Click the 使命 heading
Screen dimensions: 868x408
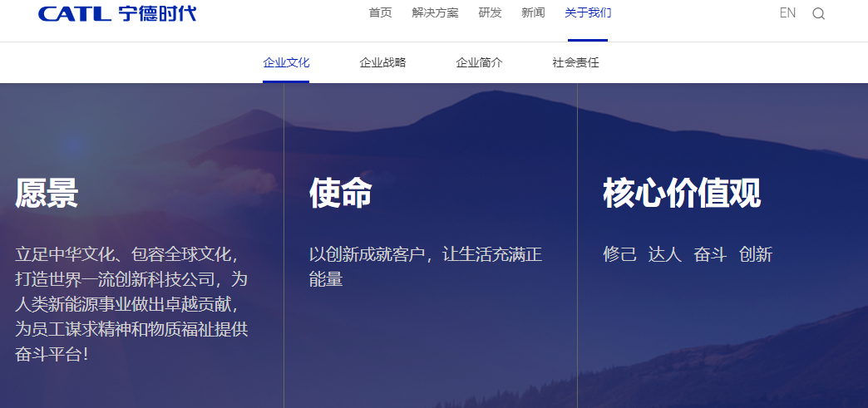(x=340, y=194)
